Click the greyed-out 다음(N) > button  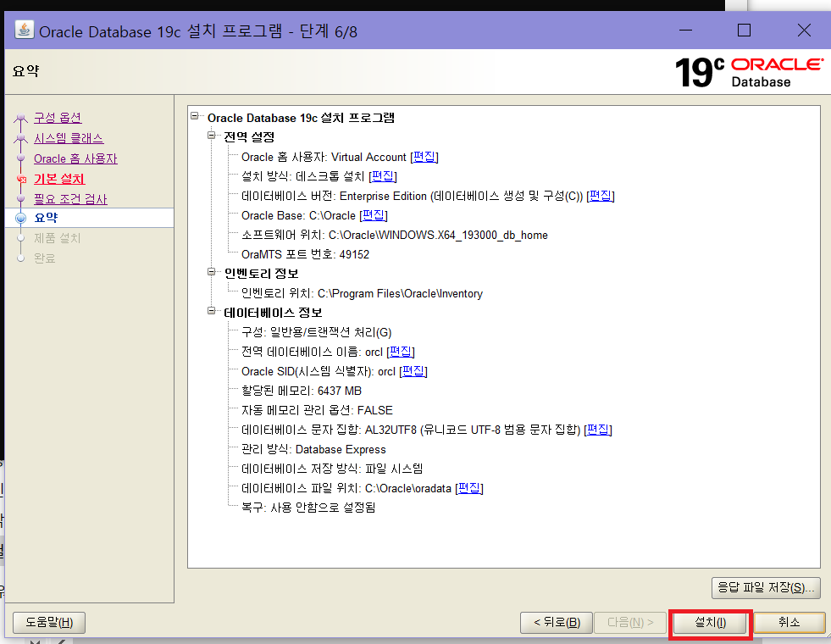630,623
